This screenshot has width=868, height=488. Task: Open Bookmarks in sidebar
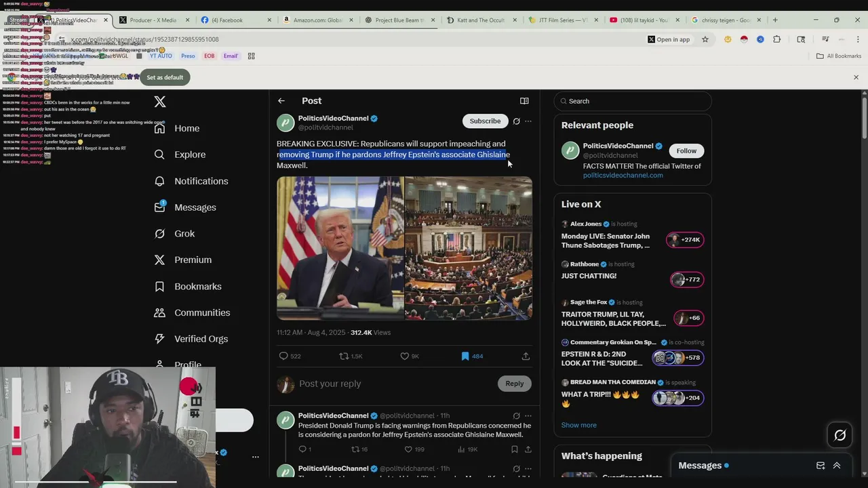tap(188, 286)
